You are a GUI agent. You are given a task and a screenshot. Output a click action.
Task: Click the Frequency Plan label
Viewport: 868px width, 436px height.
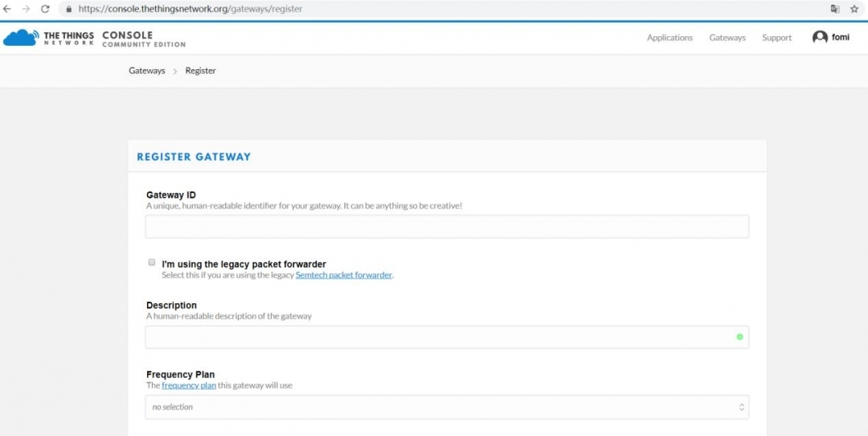click(181, 375)
